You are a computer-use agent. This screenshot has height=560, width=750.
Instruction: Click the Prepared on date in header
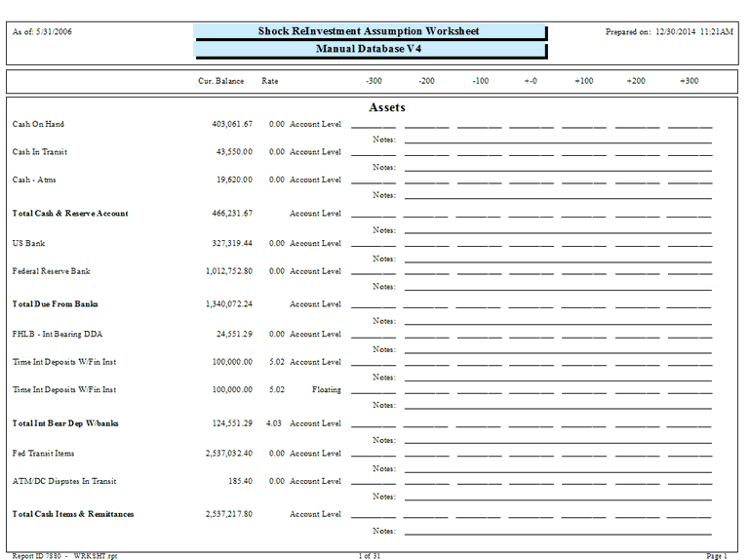[669, 32]
